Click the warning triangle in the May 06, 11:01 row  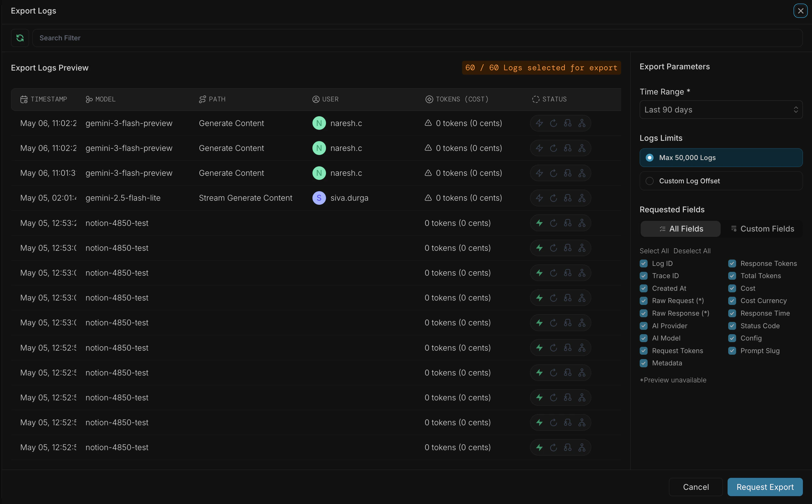(x=428, y=173)
